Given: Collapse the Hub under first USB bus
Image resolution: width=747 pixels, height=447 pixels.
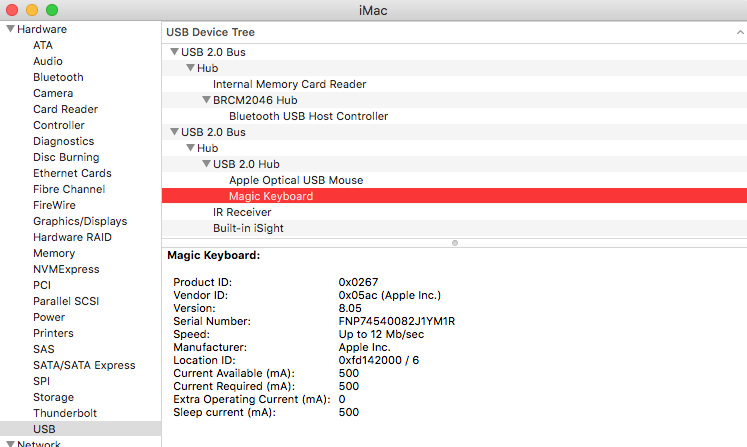Looking at the screenshot, I should coord(191,68).
